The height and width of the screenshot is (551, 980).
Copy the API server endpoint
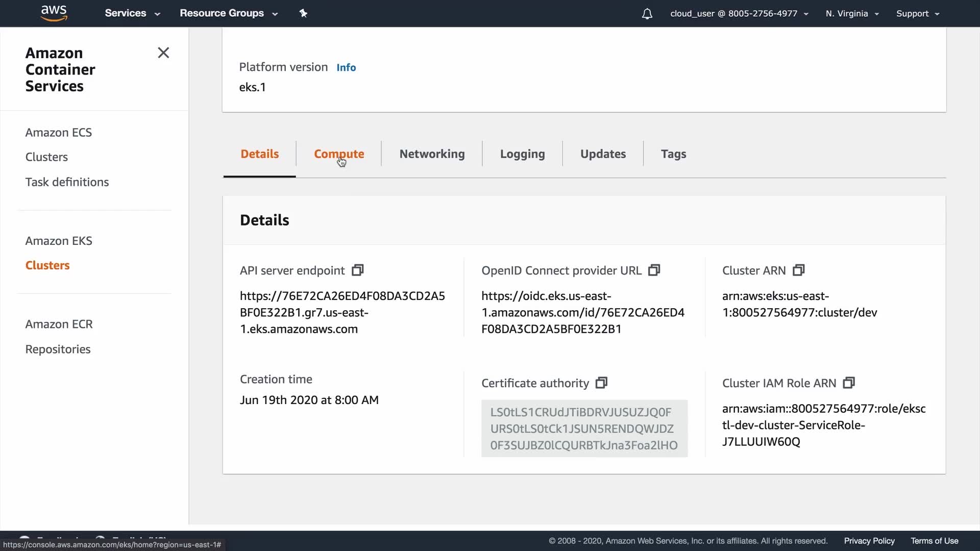[358, 270]
